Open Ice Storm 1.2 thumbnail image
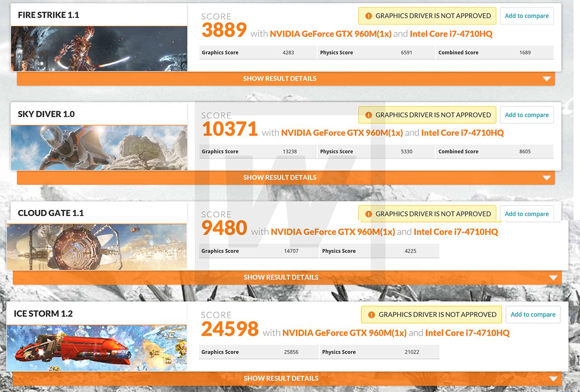The image size is (580, 392). click(x=97, y=348)
